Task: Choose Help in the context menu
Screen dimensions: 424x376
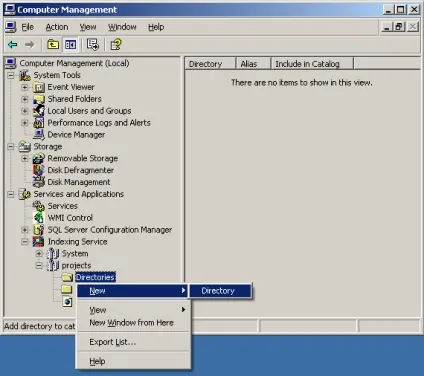Action: [x=133, y=361]
